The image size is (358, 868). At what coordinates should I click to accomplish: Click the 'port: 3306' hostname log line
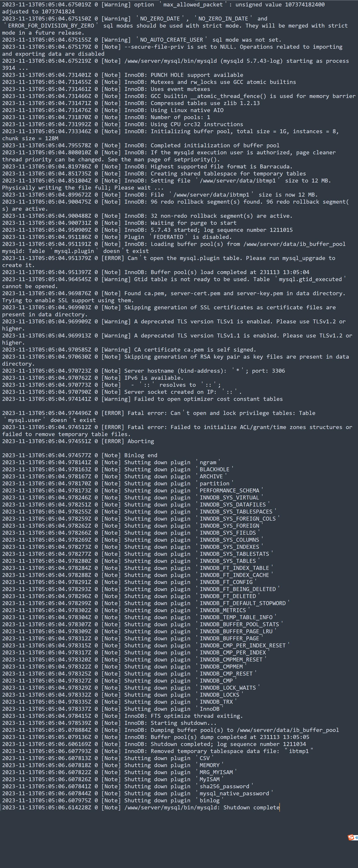(x=143, y=371)
